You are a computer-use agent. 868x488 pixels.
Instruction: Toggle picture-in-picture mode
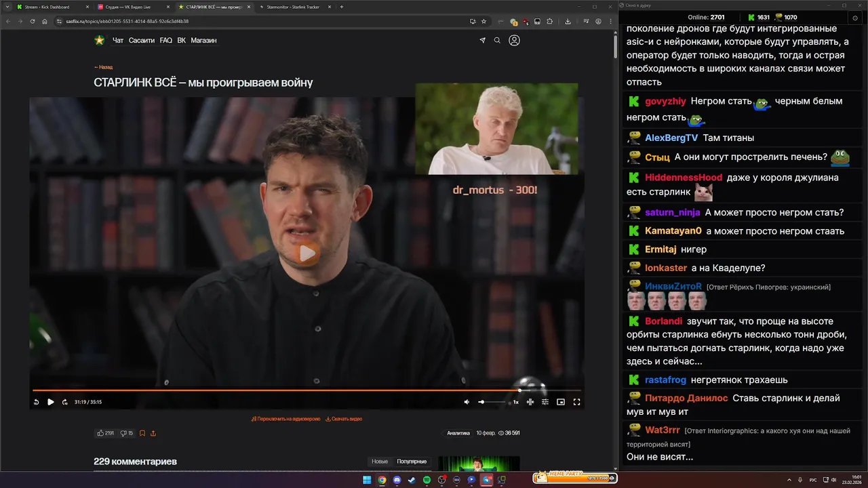(x=561, y=402)
